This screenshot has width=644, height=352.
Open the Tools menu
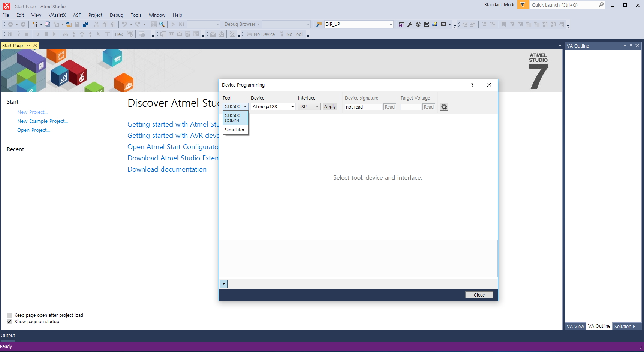pos(136,15)
